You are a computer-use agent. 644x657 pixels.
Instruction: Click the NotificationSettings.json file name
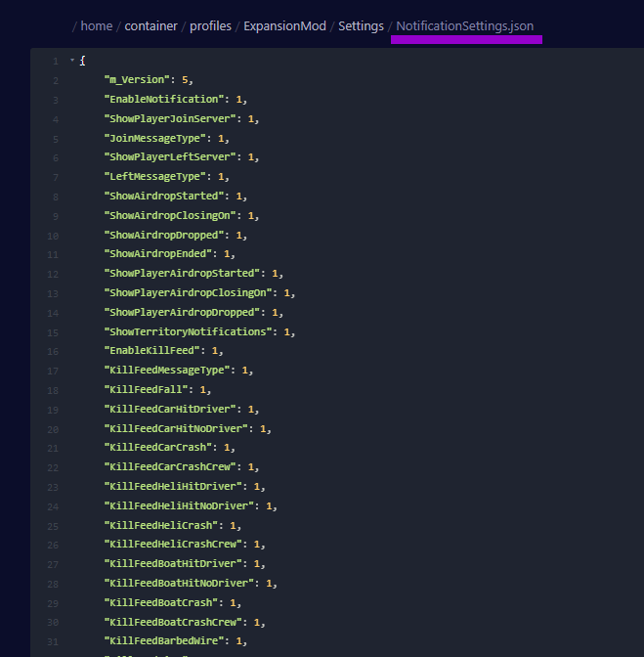[465, 25]
